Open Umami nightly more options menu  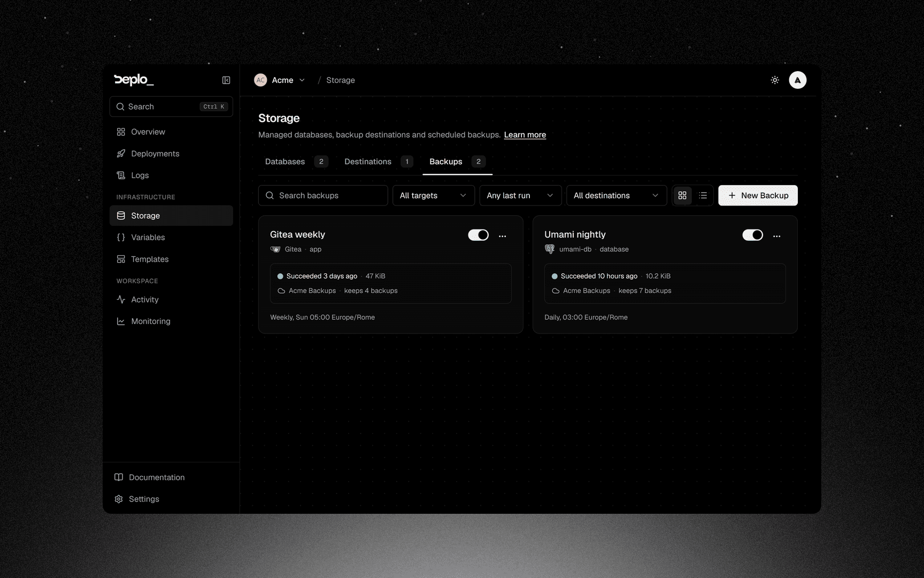point(776,235)
